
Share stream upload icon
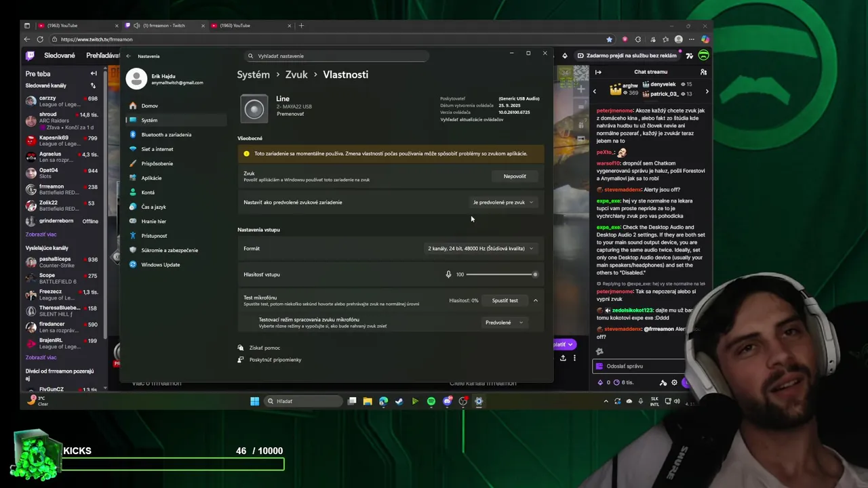tap(563, 358)
